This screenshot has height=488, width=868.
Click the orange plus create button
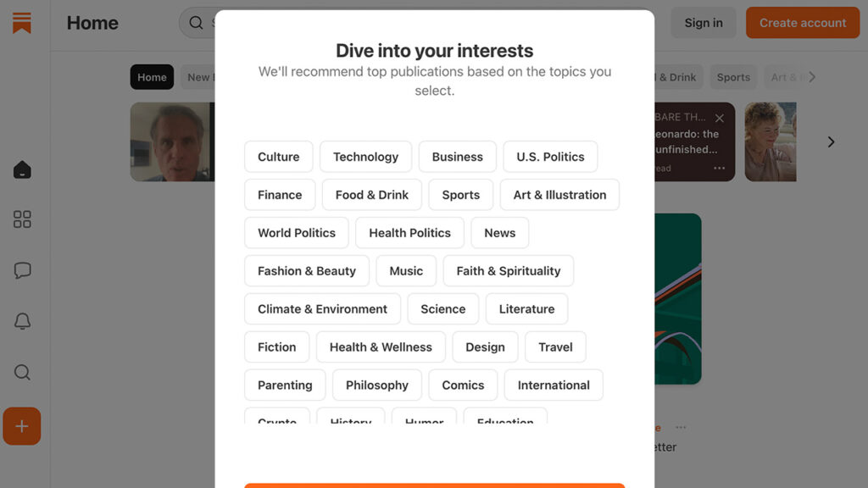coord(21,426)
